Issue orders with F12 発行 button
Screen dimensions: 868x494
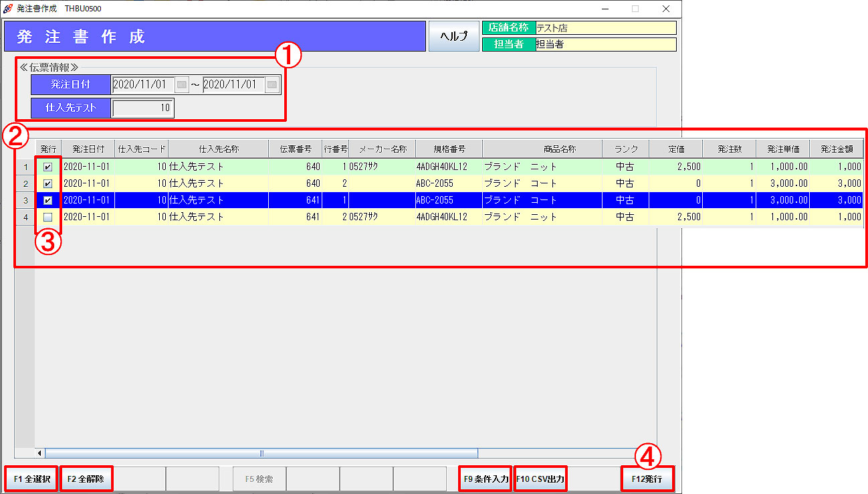point(647,479)
